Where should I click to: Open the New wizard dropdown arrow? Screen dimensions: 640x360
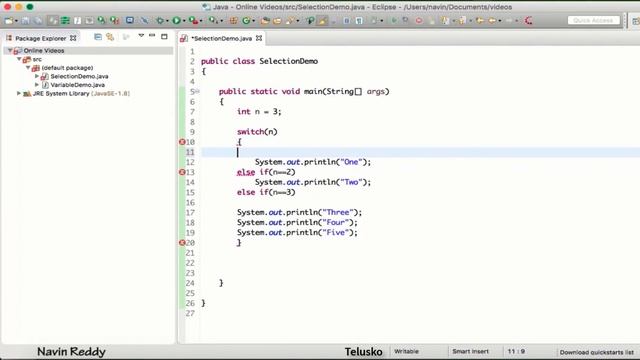point(16,21)
